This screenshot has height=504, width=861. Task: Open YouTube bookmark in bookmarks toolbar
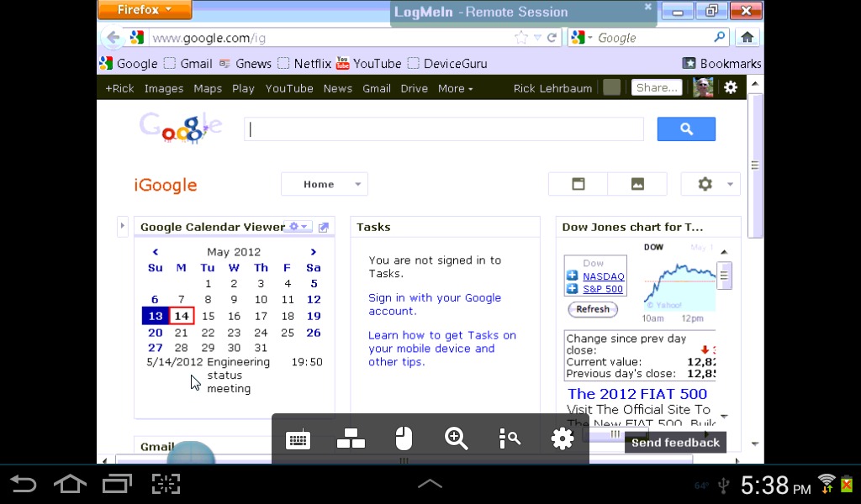tap(370, 64)
